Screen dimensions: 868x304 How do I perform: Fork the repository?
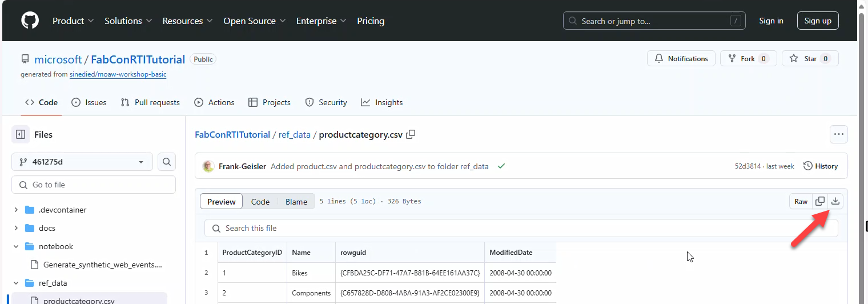[749, 58]
